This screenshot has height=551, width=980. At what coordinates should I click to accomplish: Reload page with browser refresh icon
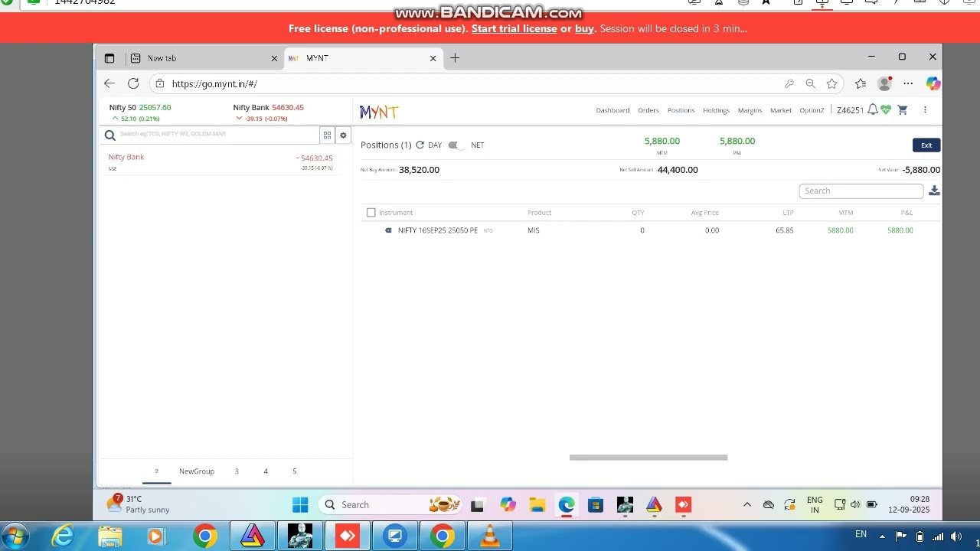[x=133, y=83]
